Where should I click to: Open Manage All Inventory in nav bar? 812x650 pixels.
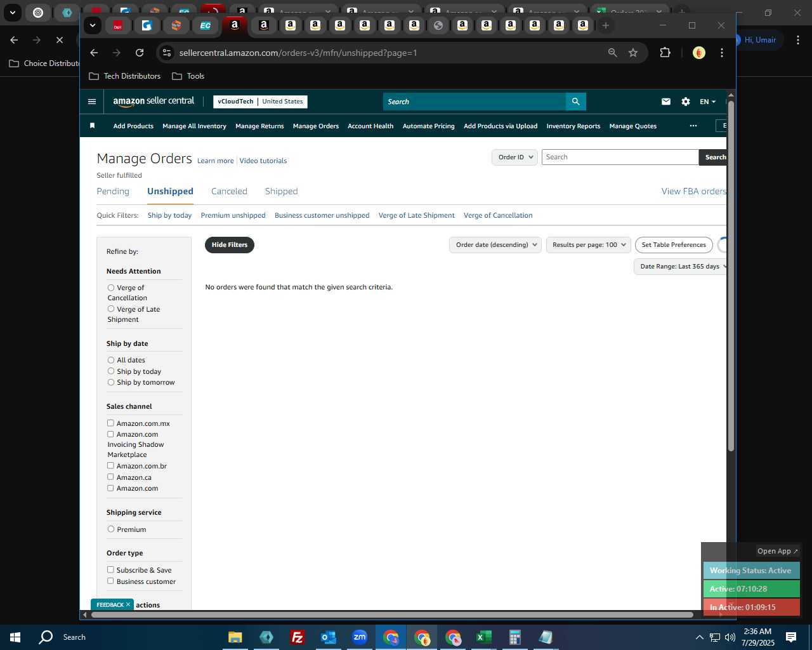click(x=194, y=126)
